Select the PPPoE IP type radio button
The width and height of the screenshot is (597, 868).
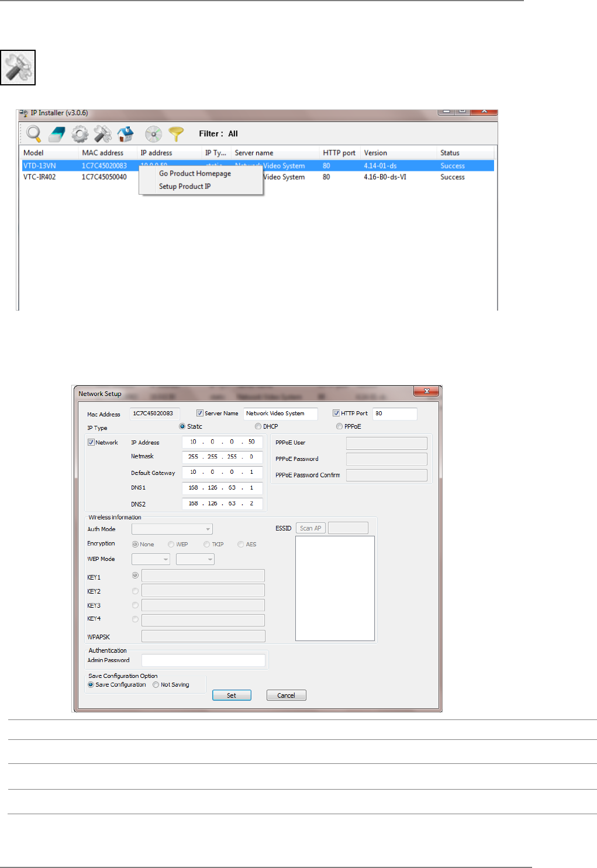(x=339, y=426)
